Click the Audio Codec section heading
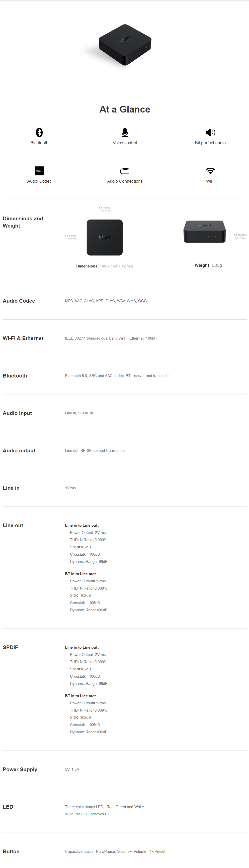Screen dimensions: 249x868 [19, 301]
